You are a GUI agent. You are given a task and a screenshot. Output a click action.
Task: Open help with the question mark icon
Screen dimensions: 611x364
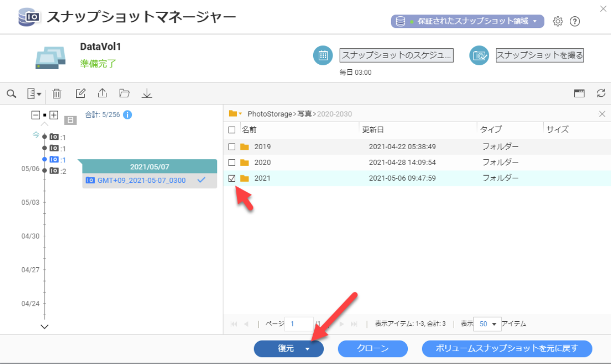[575, 21]
